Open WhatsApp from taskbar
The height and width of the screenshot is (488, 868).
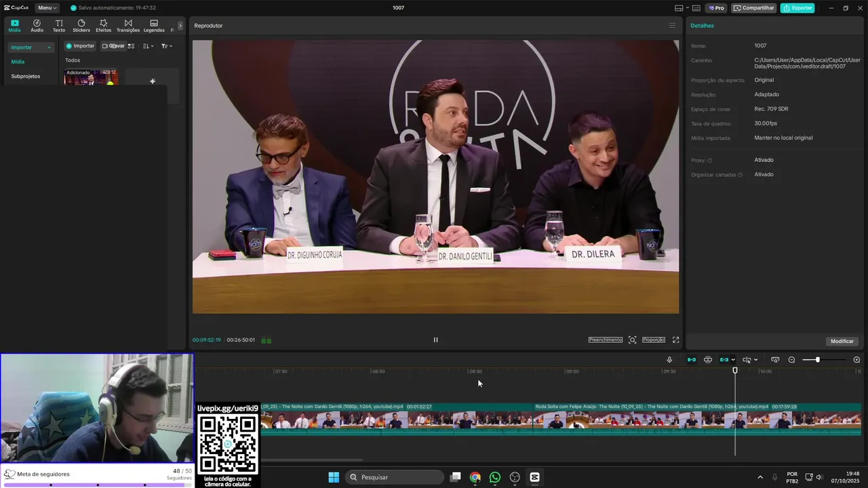[495, 477]
